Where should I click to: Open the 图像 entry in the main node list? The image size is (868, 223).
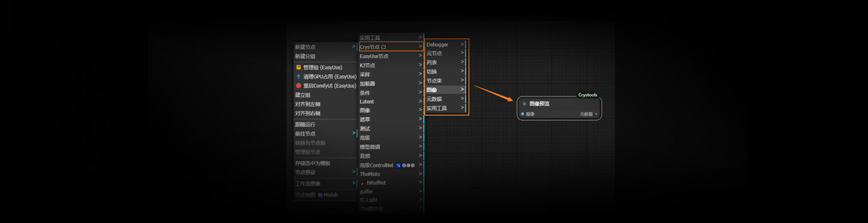tap(391, 110)
